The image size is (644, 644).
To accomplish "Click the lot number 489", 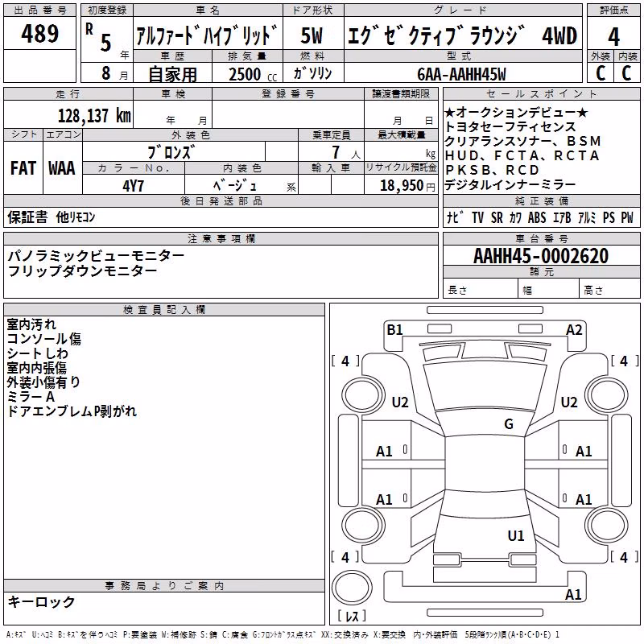I will pos(39,34).
